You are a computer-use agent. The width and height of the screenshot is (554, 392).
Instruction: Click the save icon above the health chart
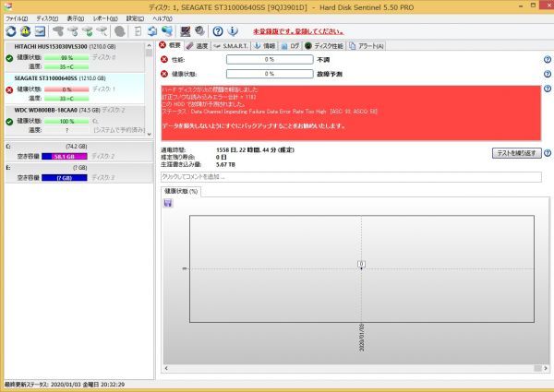click(x=167, y=203)
